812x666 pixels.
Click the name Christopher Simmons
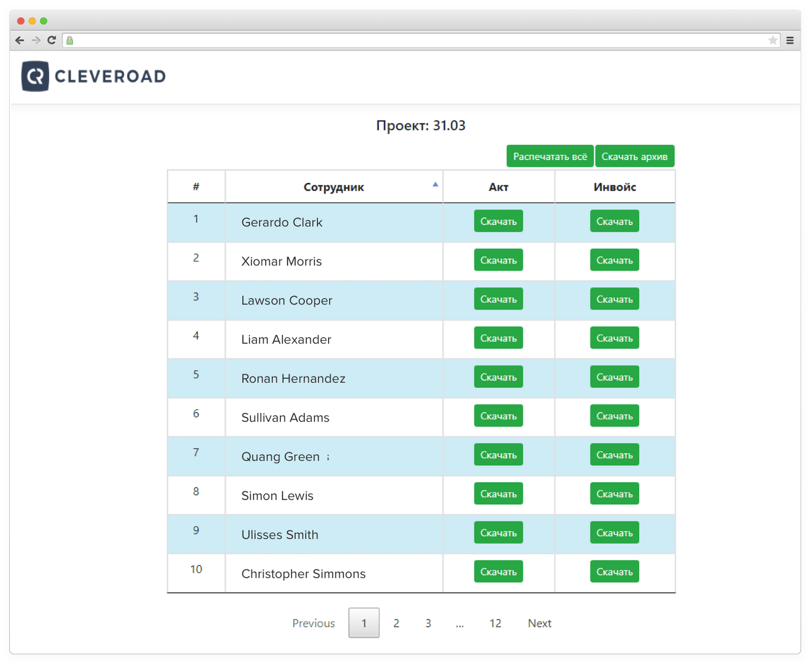point(304,573)
